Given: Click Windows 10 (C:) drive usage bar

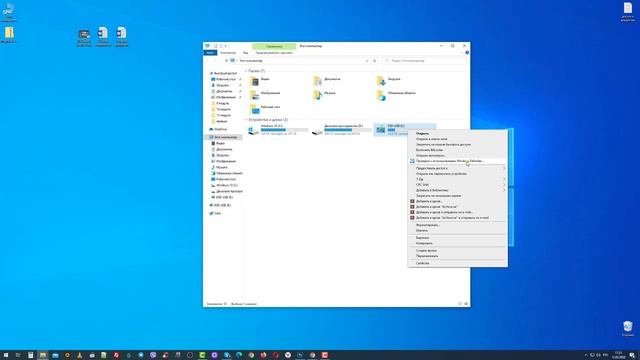Looking at the screenshot, I should coord(284,130).
